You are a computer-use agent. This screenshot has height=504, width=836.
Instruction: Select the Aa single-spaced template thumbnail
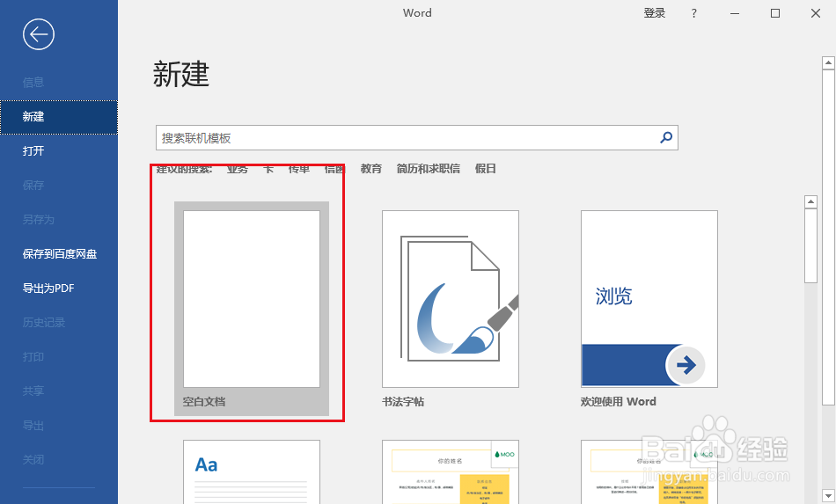pyautogui.click(x=252, y=472)
